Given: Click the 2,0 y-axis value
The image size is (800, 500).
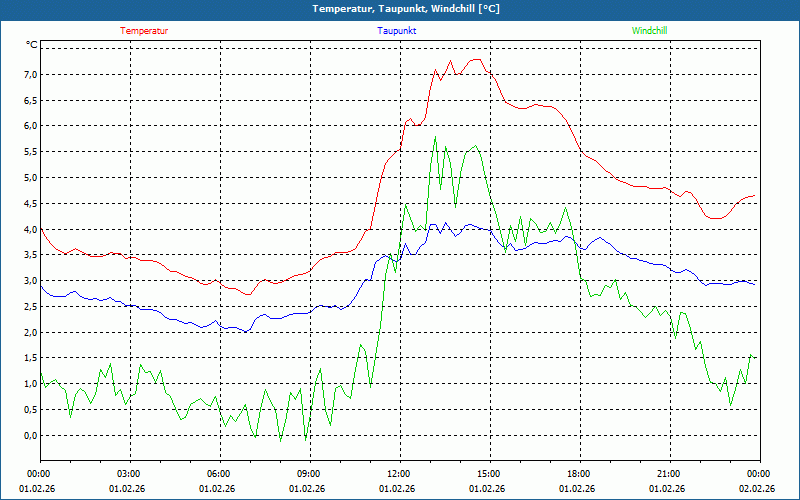Looking at the screenshot, I should click(29, 333).
